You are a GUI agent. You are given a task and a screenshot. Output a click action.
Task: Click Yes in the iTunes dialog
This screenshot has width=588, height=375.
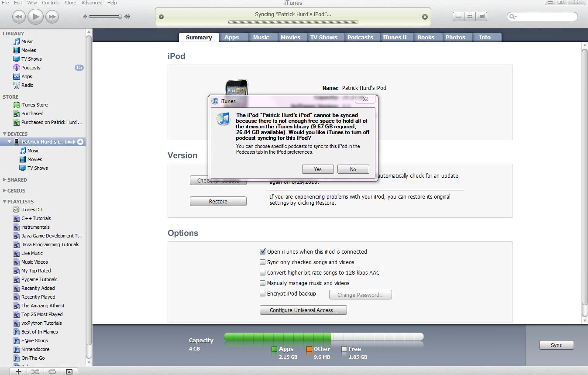pos(318,169)
